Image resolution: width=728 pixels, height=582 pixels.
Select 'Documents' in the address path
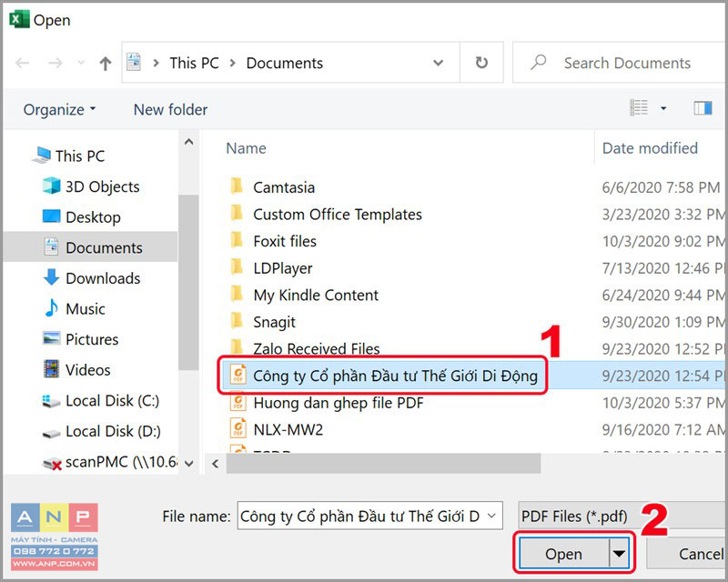pyautogui.click(x=284, y=63)
